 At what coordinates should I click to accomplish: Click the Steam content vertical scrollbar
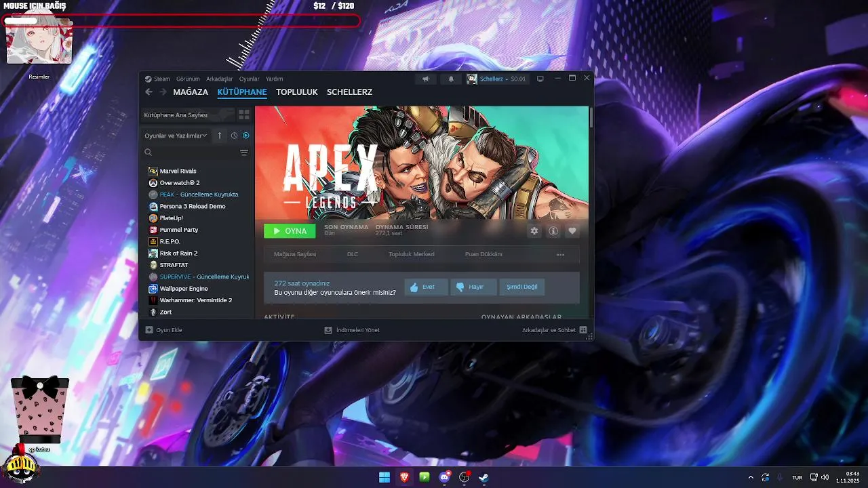click(591, 117)
